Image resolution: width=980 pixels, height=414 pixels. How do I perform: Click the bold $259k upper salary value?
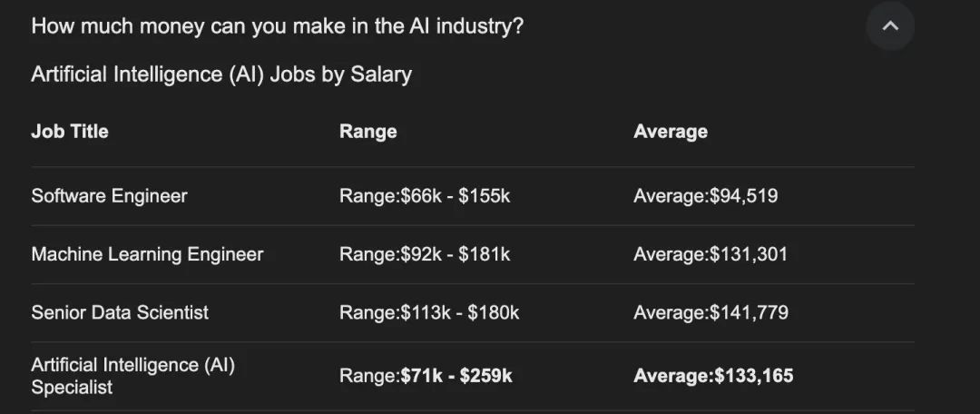click(486, 376)
